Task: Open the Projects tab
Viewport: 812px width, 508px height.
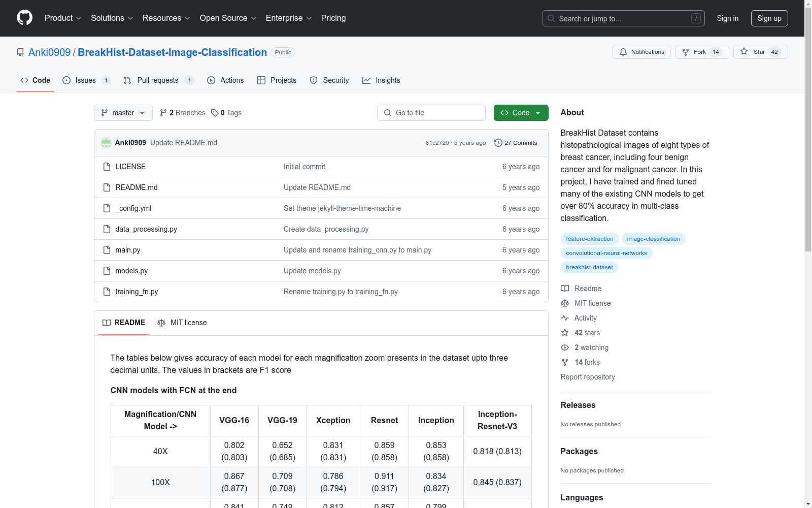Action: pyautogui.click(x=277, y=80)
